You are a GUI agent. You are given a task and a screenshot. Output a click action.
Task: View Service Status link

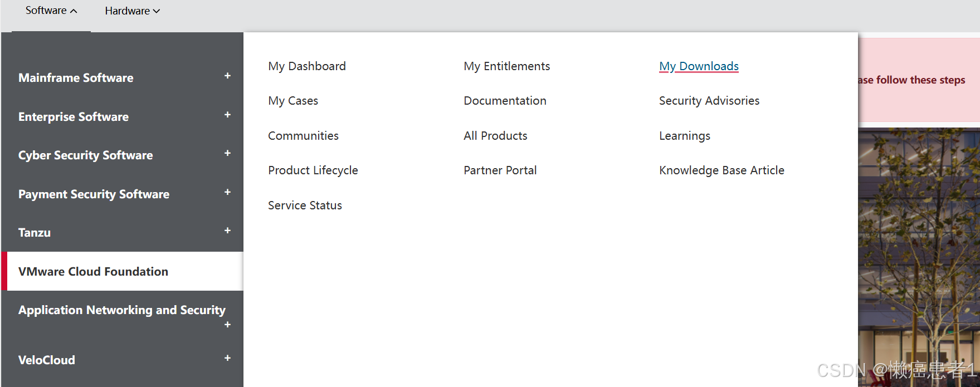click(x=305, y=205)
